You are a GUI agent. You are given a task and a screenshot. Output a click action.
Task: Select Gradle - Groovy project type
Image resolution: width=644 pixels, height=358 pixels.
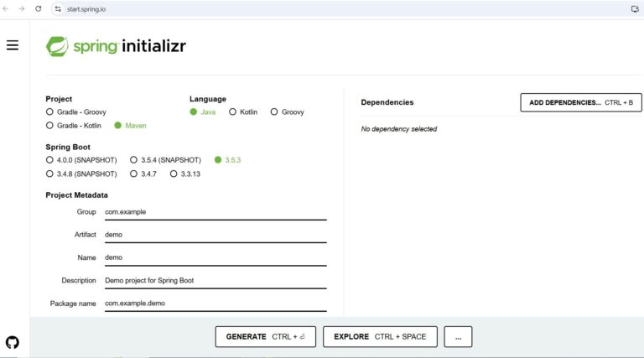(49, 112)
